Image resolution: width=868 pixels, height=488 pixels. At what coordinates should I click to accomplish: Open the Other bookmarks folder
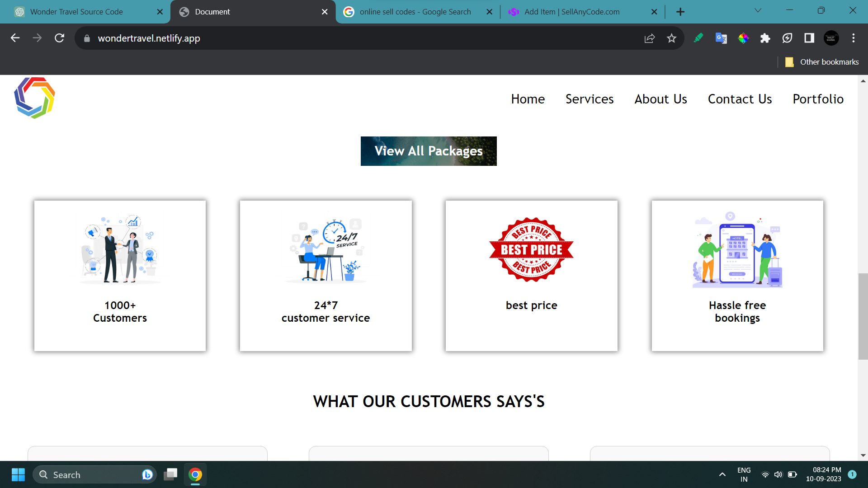tap(822, 62)
